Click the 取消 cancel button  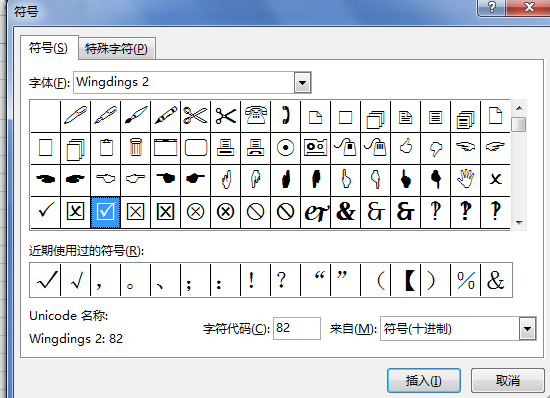click(x=507, y=380)
